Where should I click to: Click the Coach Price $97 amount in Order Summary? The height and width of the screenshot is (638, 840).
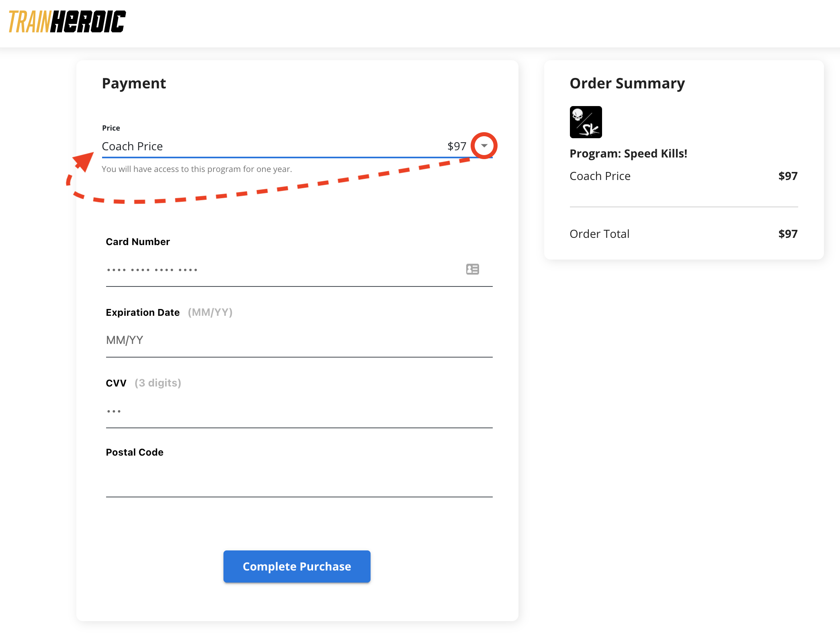(x=788, y=176)
